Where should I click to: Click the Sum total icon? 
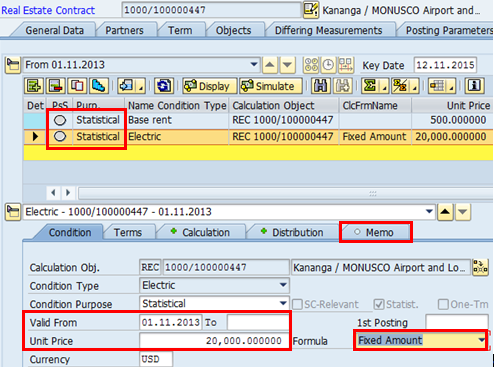tap(370, 86)
